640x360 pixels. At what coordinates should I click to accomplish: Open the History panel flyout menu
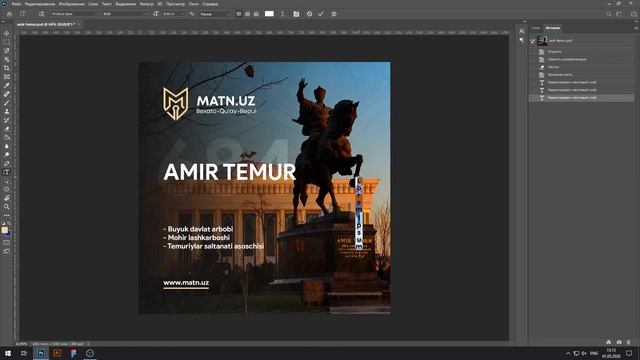click(x=636, y=28)
